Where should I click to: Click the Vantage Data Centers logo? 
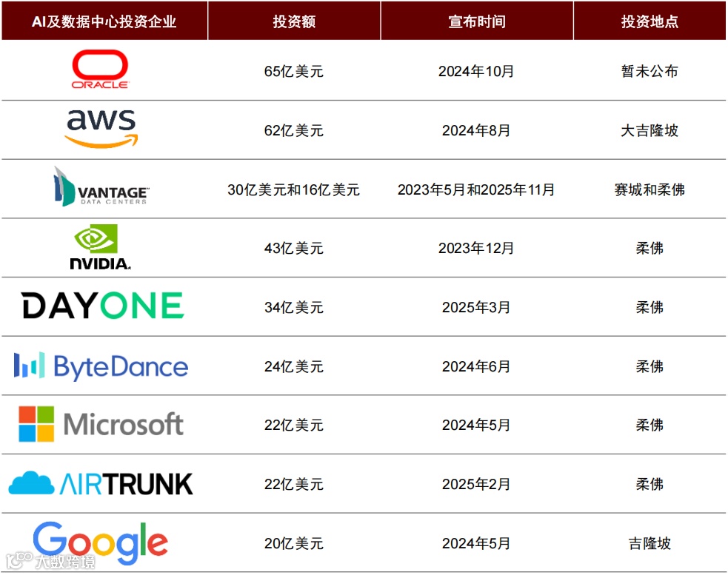(101, 186)
